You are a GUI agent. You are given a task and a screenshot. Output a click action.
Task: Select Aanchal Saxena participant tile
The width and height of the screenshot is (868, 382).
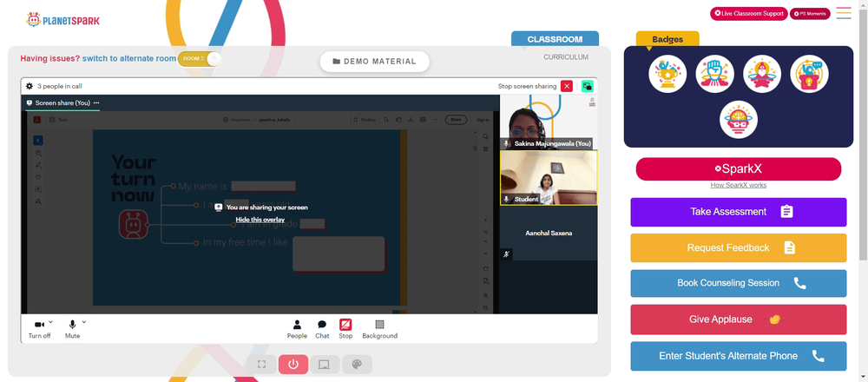549,233
